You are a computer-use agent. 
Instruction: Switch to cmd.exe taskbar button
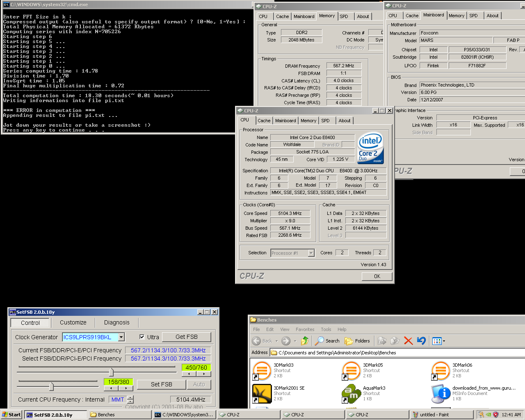coord(184,415)
